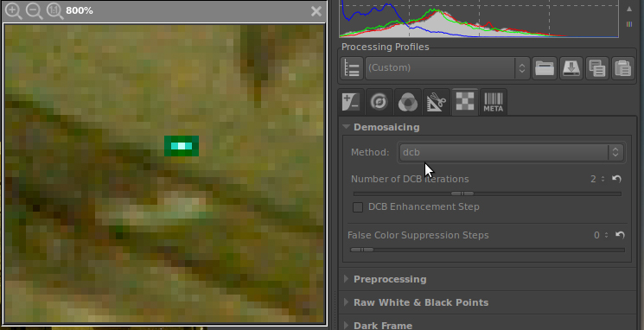Switch to the Transform tab
Screen dimensions: 644x330
point(437,101)
